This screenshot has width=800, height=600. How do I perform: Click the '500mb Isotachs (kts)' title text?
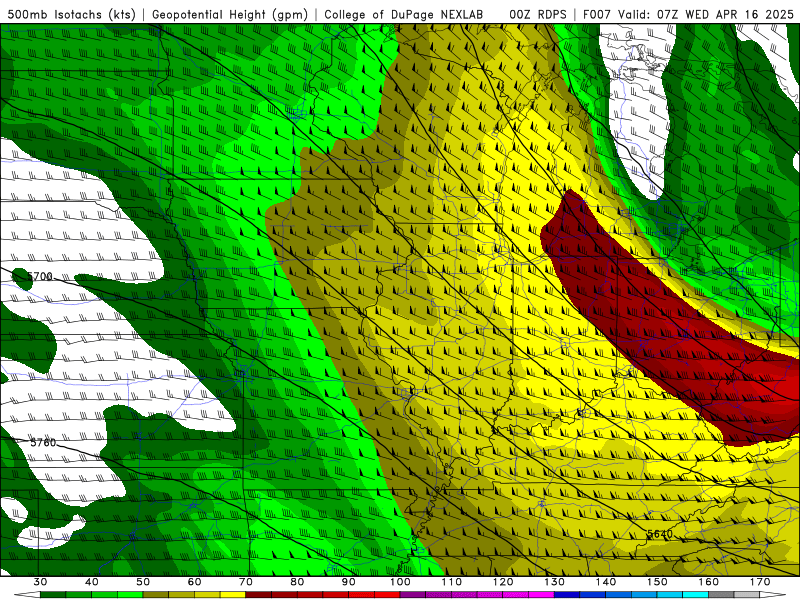point(71,14)
